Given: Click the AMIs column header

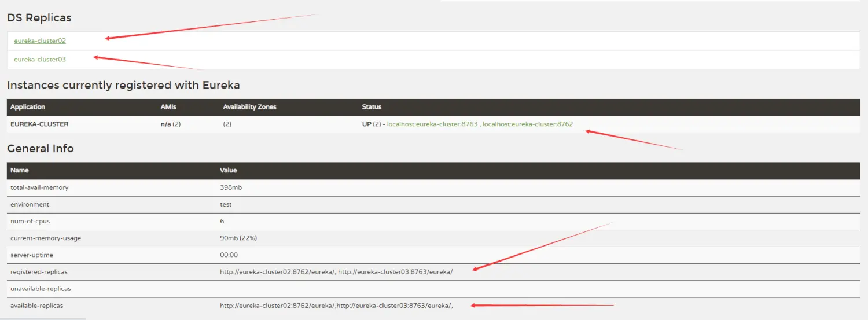Looking at the screenshot, I should [169, 107].
